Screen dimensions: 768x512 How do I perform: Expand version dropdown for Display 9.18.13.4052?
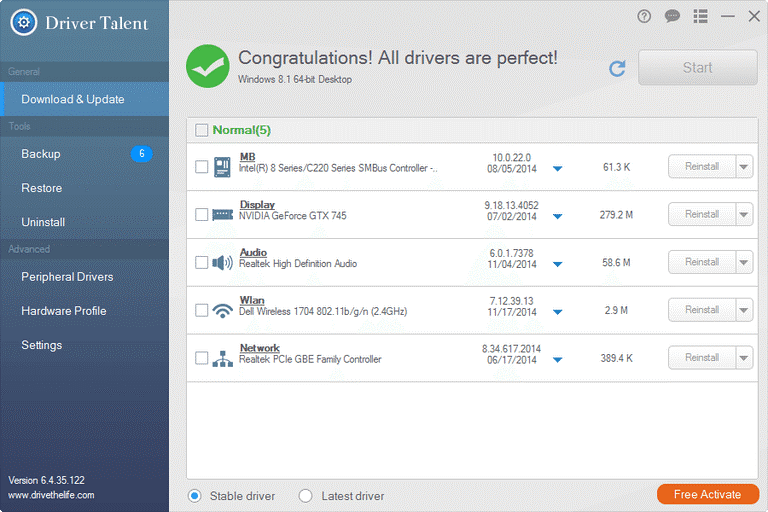click(x=557, y=216)
